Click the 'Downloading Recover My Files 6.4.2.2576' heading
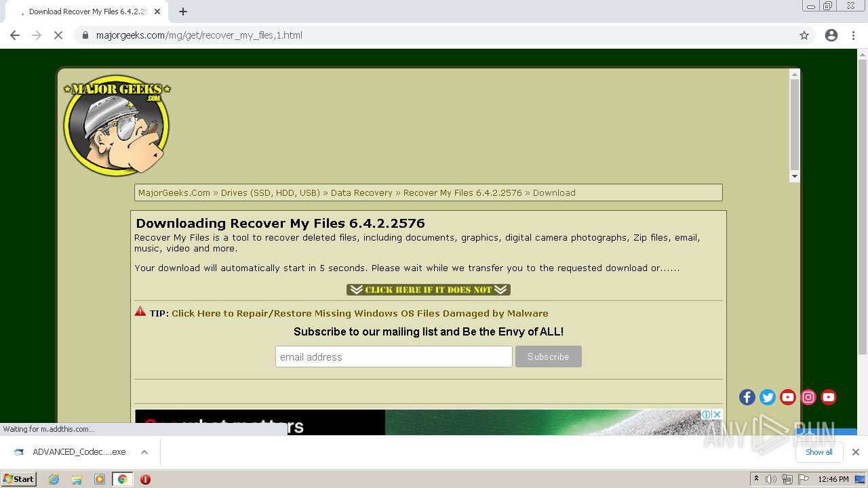The image size is (868, 488). pos(280,223)
